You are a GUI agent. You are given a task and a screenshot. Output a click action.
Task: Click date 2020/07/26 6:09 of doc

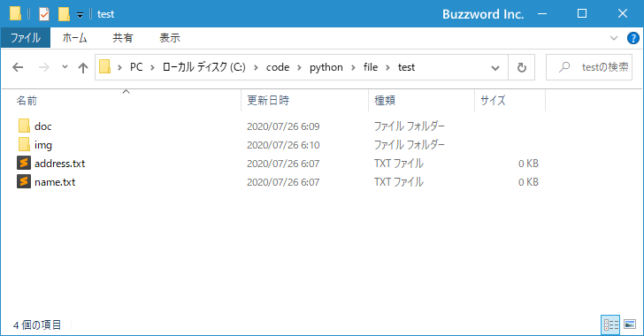283,126
